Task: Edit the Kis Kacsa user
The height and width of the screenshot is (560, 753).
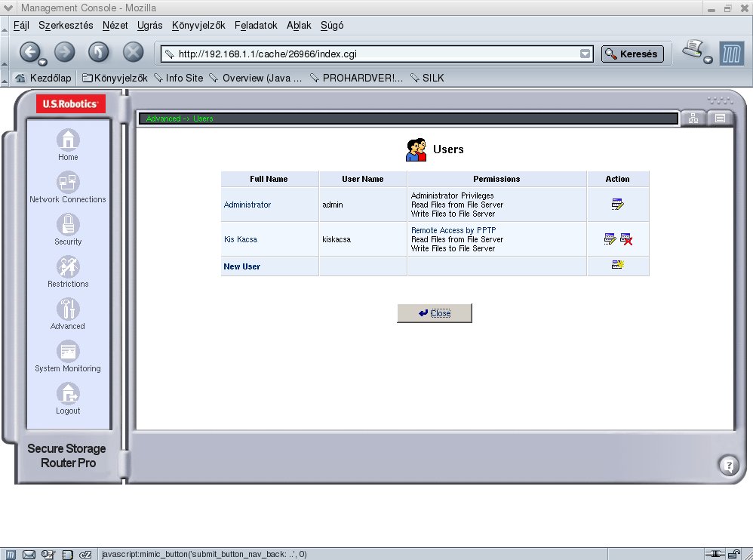Action: [610, 238]
